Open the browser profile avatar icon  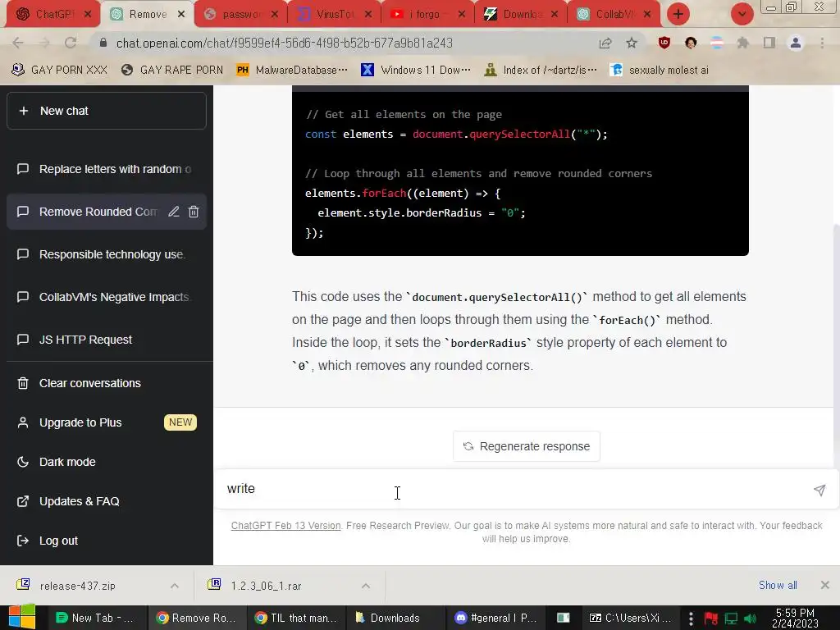pyautogui.click(x=796, y=43)
